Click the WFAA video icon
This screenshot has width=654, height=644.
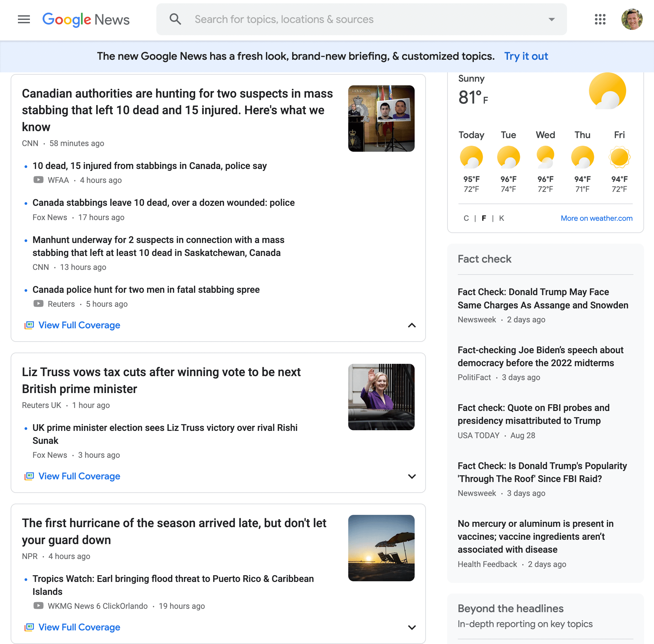(x=38, y=180)
